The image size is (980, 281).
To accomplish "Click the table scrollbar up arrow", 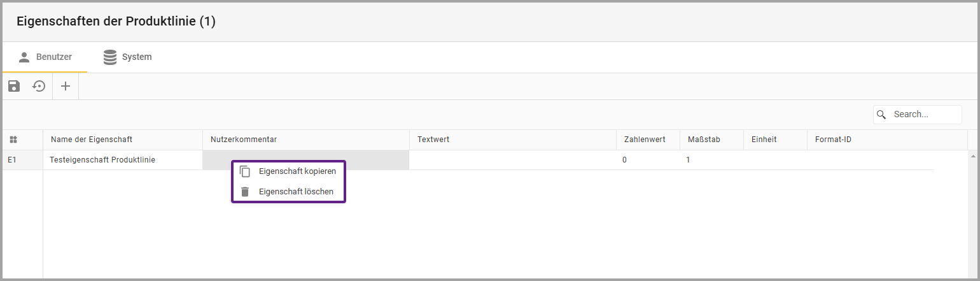I will [x=972, y=155].
